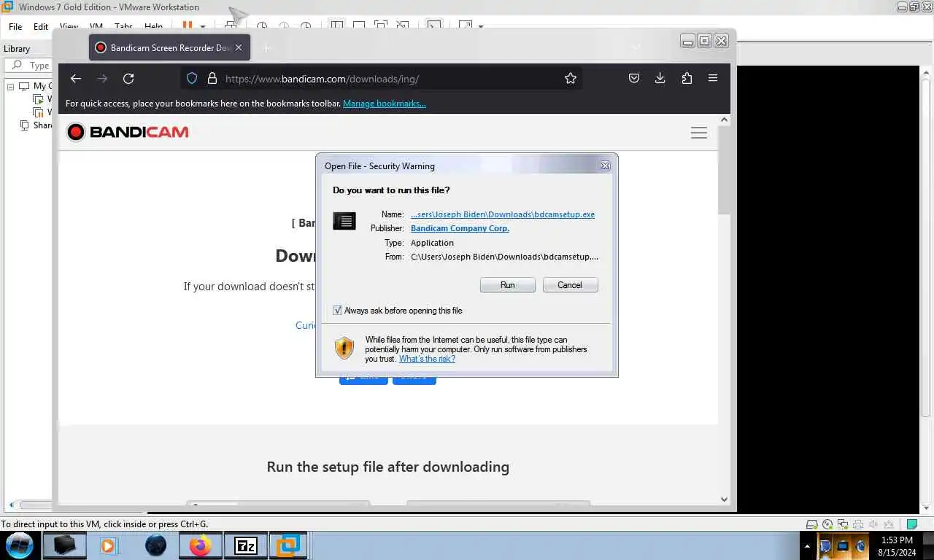Select the Shared VMs tree item
Screen dimensions: 934x560
click(x=36, y=125)
